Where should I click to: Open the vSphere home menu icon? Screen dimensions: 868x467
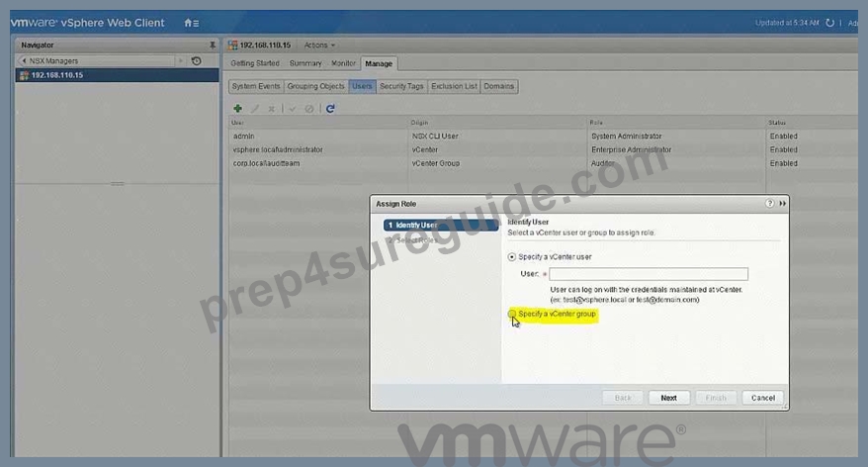192,23
